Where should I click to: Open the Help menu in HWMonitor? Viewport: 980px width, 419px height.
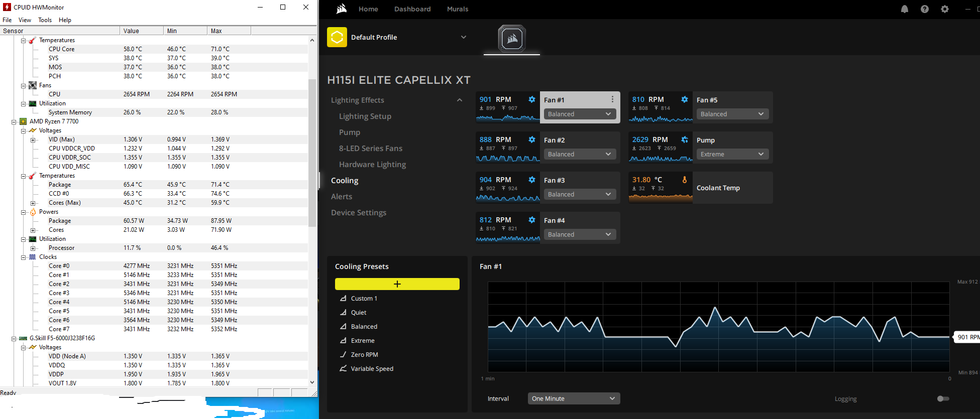click(x=65, y=20)
